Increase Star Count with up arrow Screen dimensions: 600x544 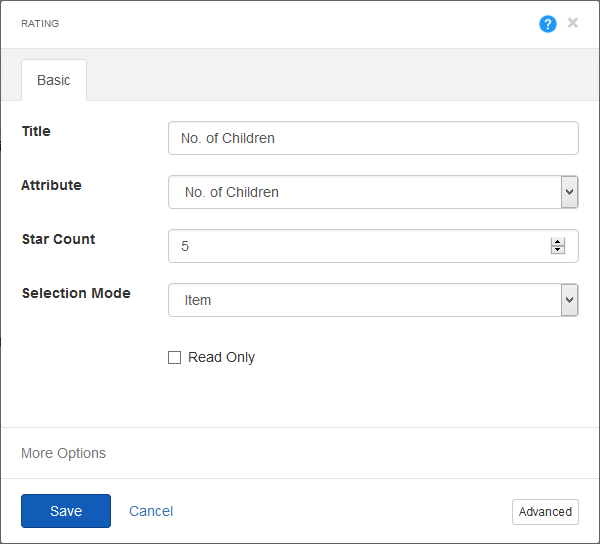pyautogui.click(x=558, y=242)
